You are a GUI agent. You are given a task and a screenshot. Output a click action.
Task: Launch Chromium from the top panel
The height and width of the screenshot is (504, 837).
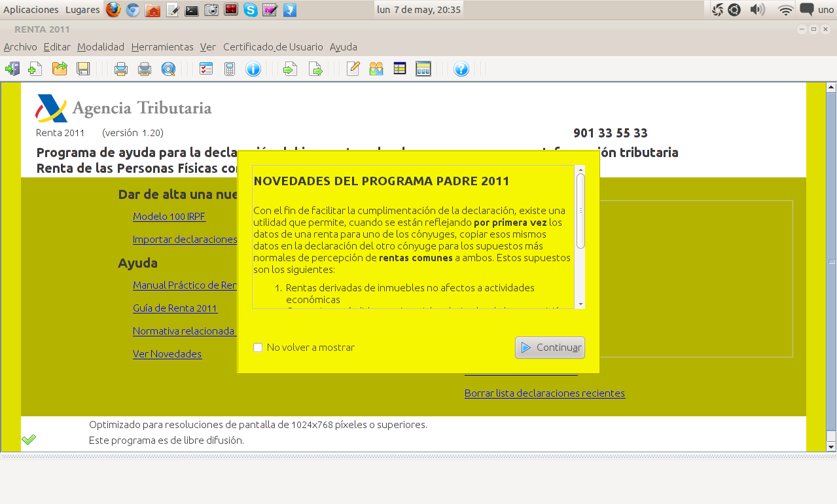pyautogui.click(x=134, y=10)
